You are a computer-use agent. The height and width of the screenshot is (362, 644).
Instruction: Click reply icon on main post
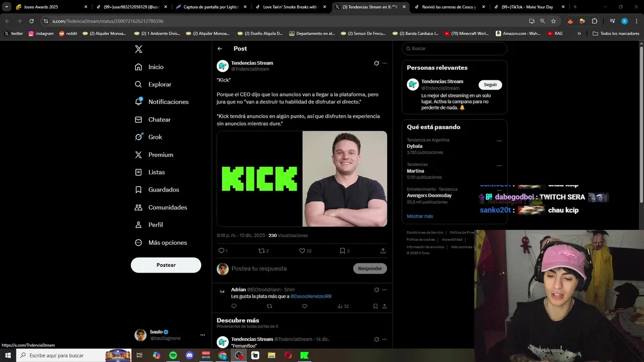(221, 250)
